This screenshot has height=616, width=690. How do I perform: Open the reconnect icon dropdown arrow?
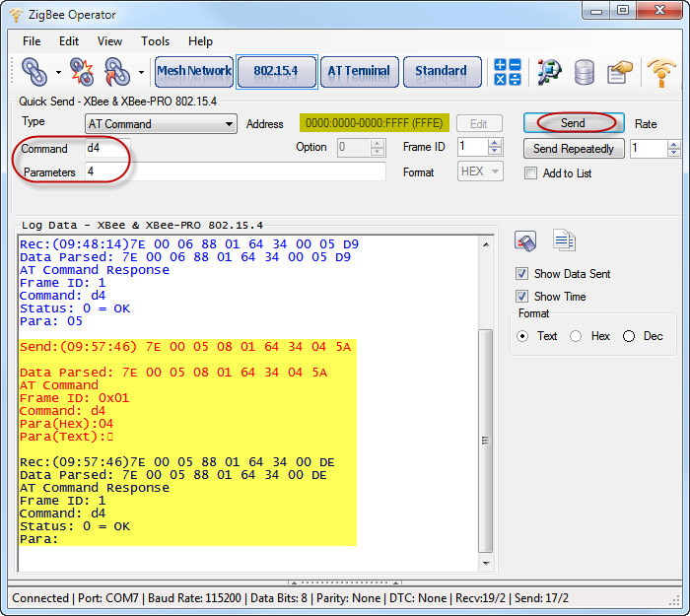141,72
